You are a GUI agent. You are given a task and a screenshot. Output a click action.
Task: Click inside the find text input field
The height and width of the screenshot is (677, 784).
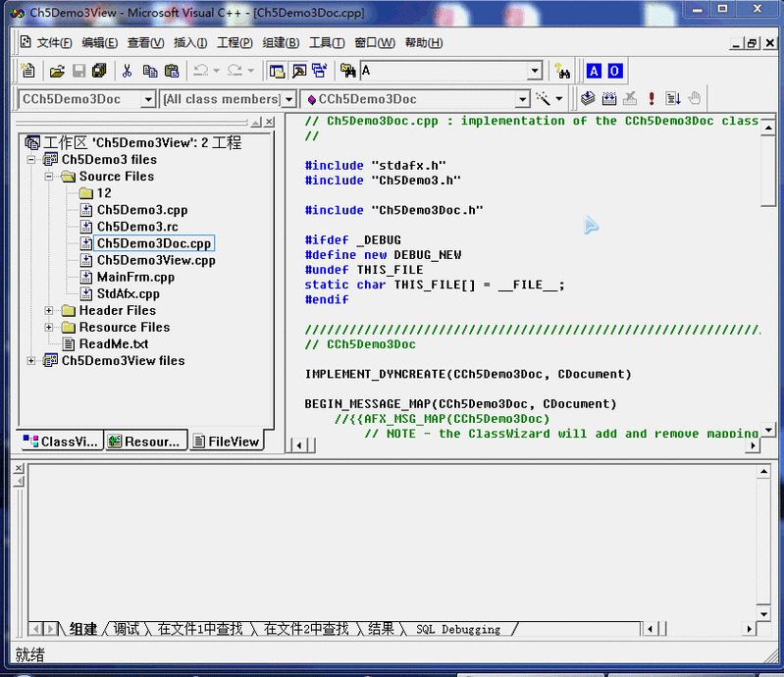point(444,71)
